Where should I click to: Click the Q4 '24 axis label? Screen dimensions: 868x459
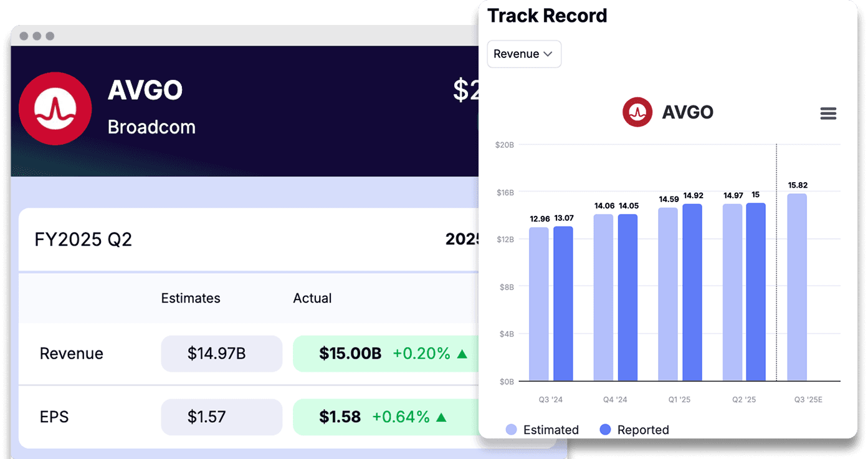616,399
